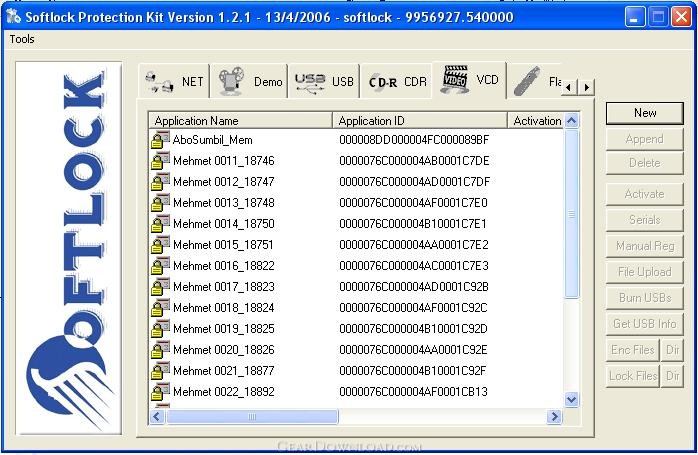This screenshot has width=698, height=455.
Task: Click the list scrollbar up arrow
Action: click(x=572, y=121)
